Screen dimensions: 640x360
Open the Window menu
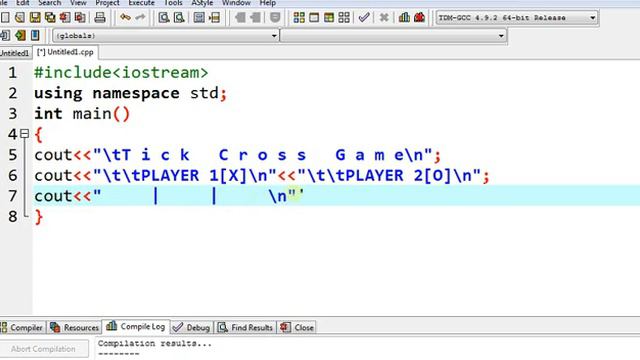tap(236, 3)
